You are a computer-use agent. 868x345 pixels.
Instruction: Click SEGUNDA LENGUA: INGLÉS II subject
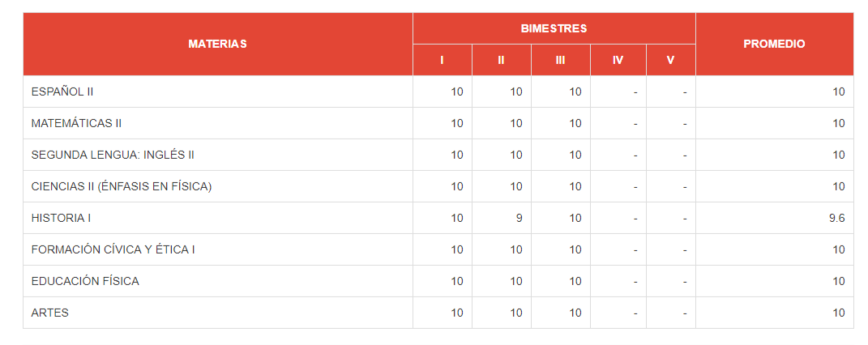click(113, 155)
